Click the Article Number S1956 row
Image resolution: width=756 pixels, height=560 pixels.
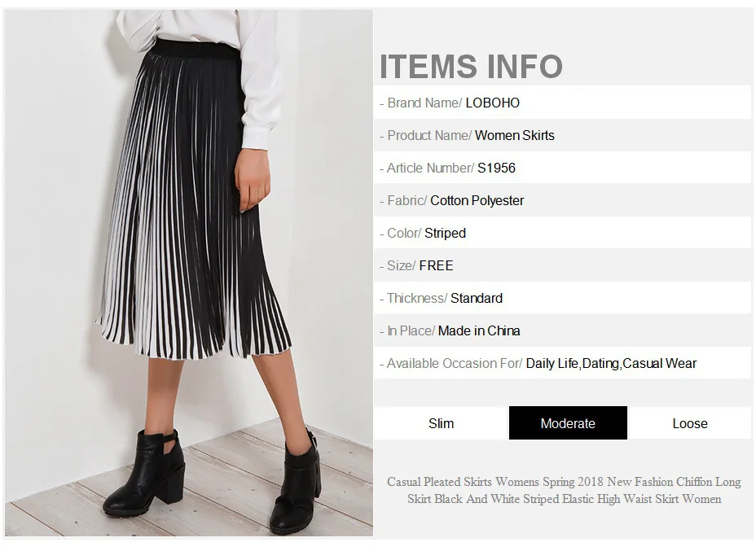pyautogui.click(x=563, y=168)
